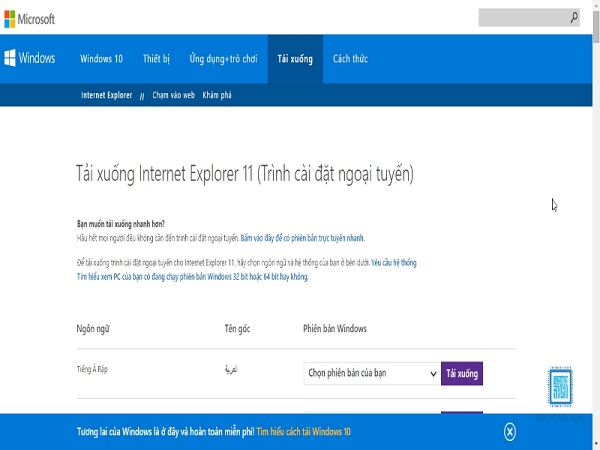The height and width of the screenshot is (450, 600).
Task: Click the purple Tải xuống button
Action: pyautogui.click(x=462, y=373)
